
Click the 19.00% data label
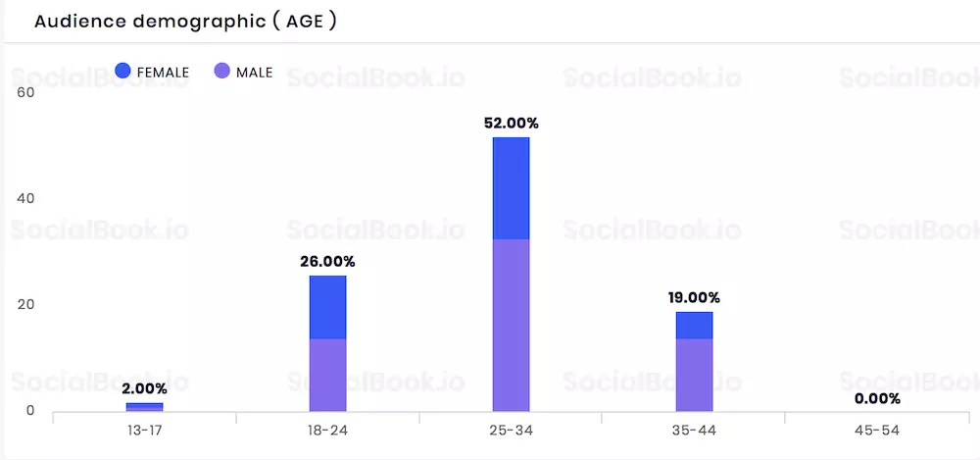[694, 297]
